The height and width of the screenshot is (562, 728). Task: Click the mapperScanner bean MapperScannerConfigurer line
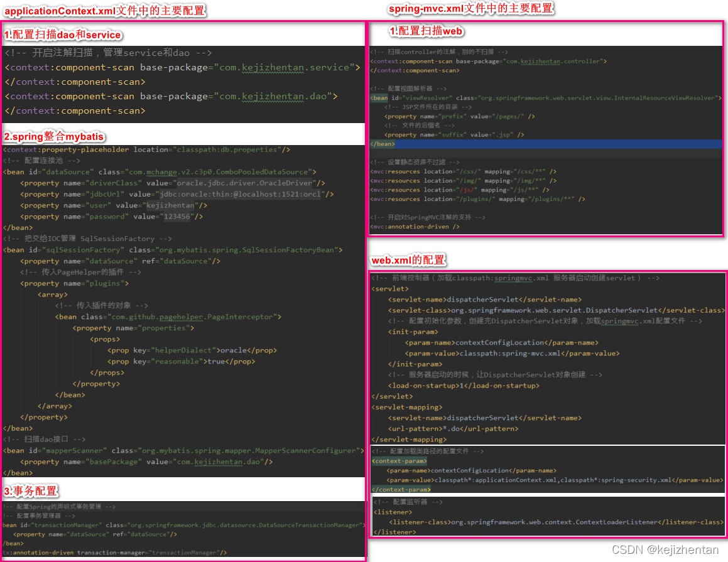pyautogui.click(x=184, y=450)
